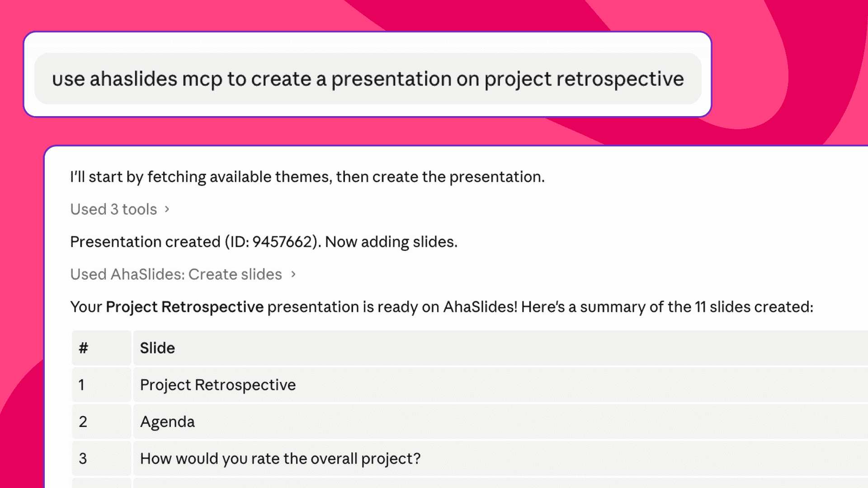Click the 'Now adding slides' status text

391,242
